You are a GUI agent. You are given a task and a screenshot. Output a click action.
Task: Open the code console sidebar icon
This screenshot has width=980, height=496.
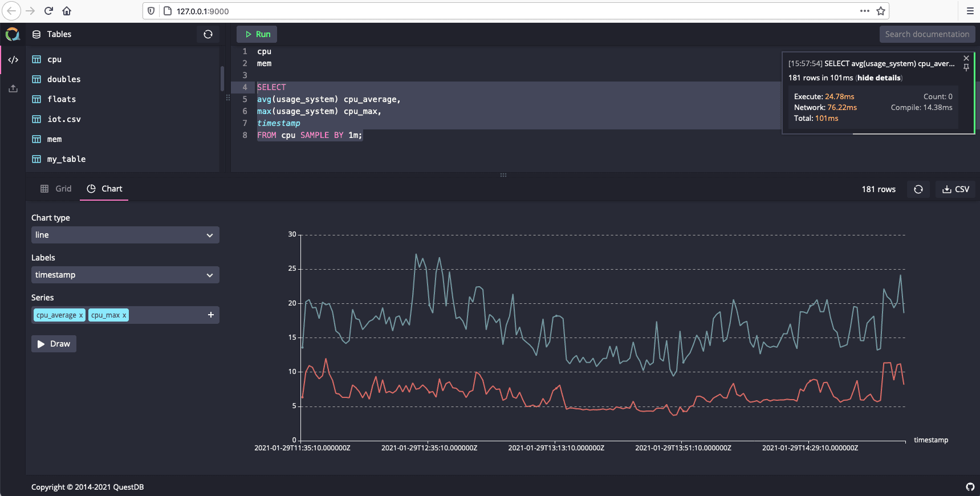click(13, 60)
